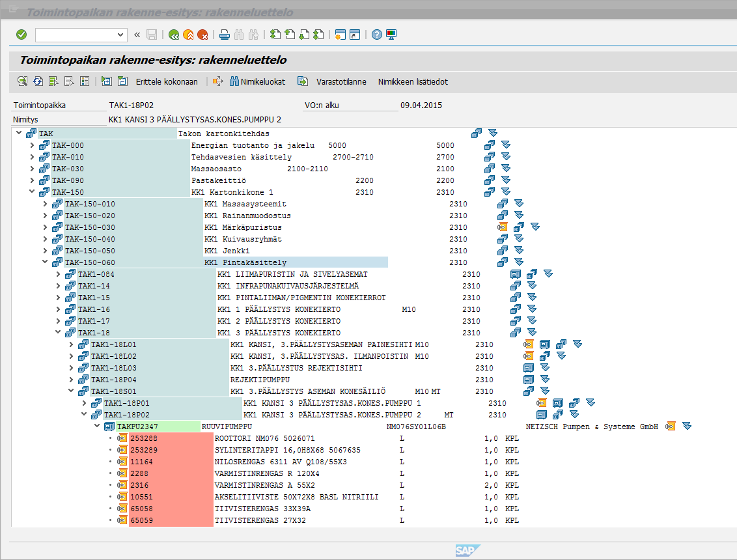
Task: Click Erittele kokonaan button
Action: coord(167,82)
